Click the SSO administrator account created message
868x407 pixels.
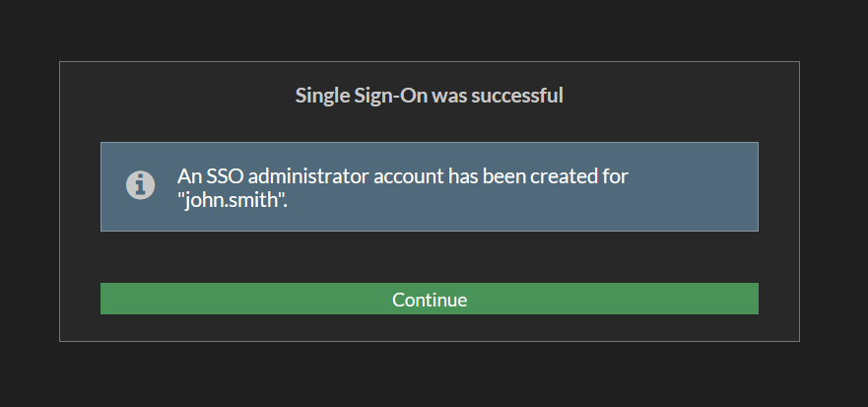pos(402,177)
